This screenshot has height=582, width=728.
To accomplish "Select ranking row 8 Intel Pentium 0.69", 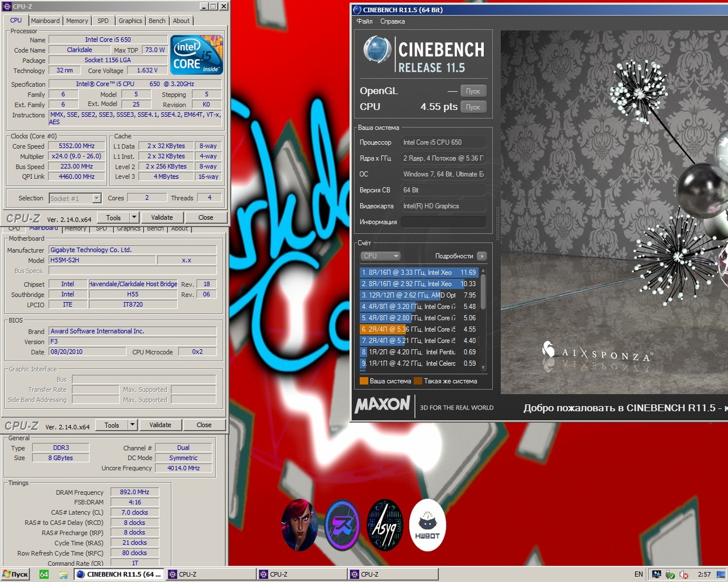I will point(419,352).
